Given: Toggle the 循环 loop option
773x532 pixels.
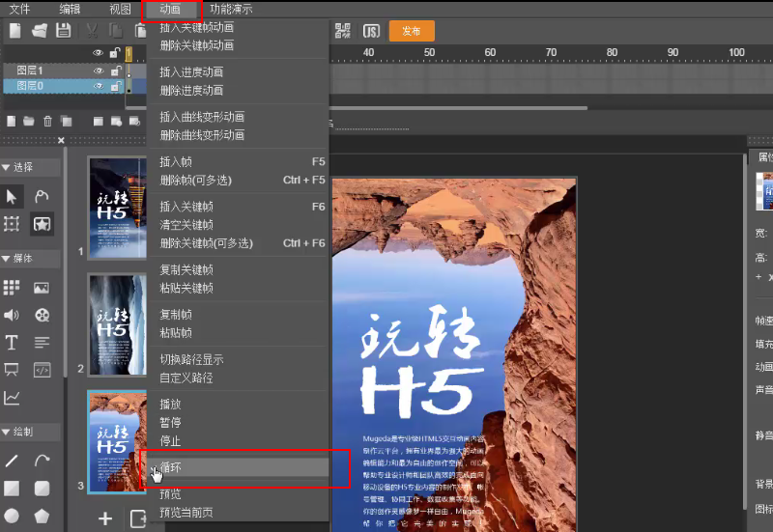Looking at the screenshot, I should 238,467.
